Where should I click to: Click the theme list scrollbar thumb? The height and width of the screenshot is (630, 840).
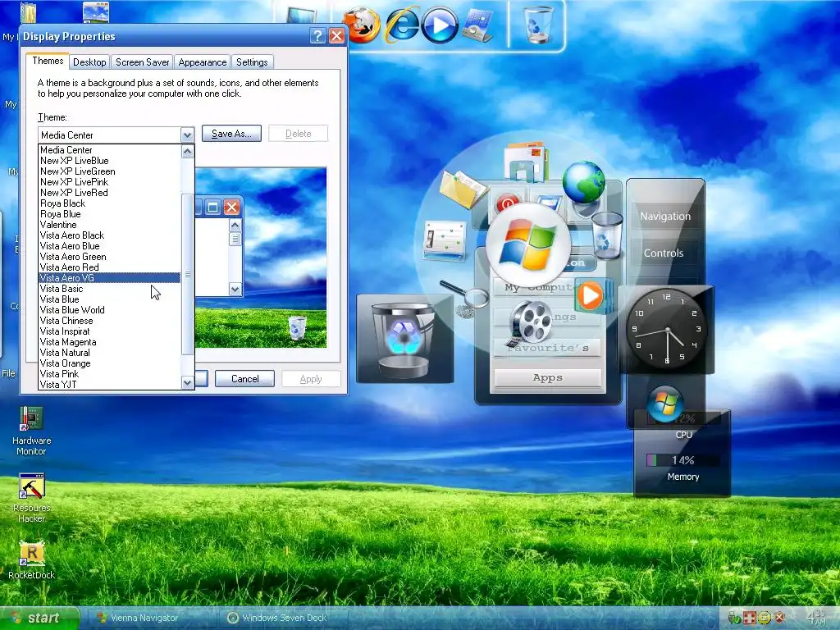coord(188,274)
